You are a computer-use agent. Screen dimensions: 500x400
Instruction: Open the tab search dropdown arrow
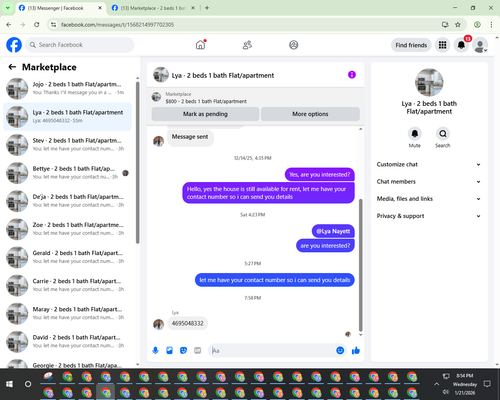[x=8, y=8]
